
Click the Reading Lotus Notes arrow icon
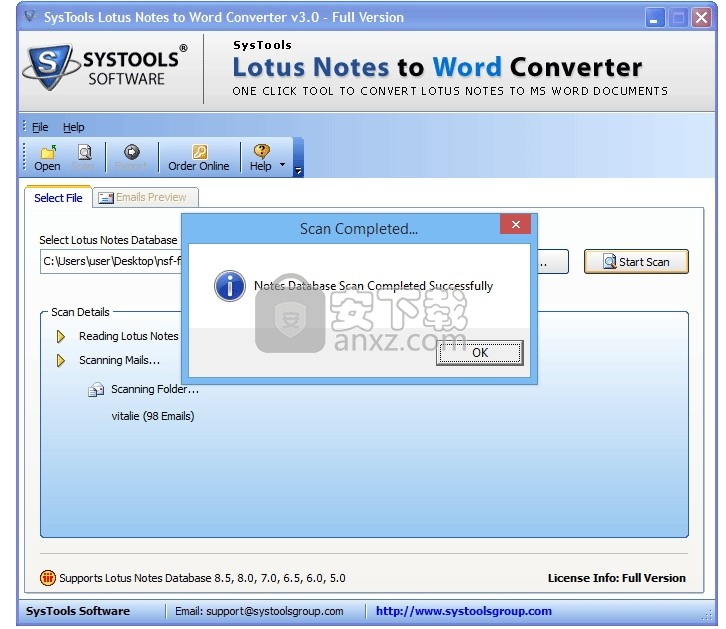(x=60, y=336)
